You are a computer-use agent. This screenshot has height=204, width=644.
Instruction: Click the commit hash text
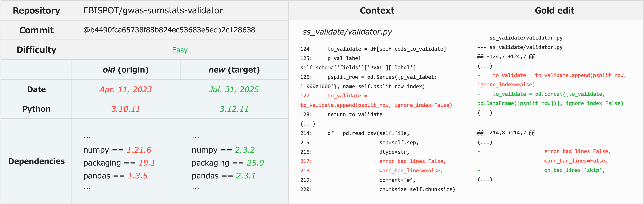coord(169,30)
